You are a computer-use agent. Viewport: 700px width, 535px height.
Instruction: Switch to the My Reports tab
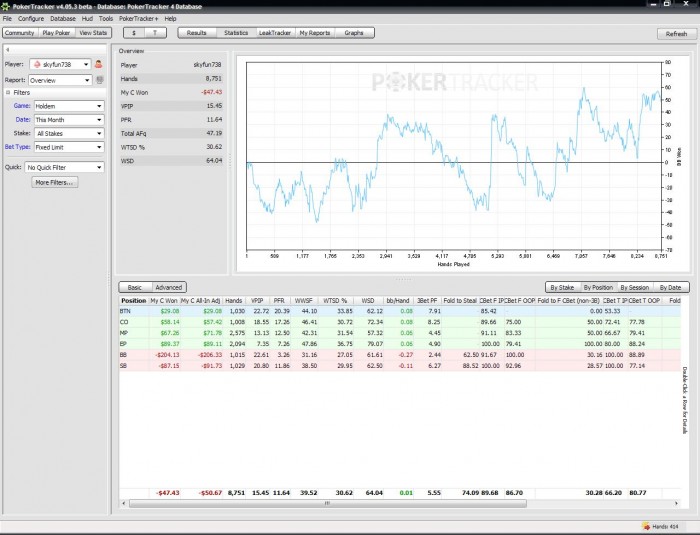[315, 33]
